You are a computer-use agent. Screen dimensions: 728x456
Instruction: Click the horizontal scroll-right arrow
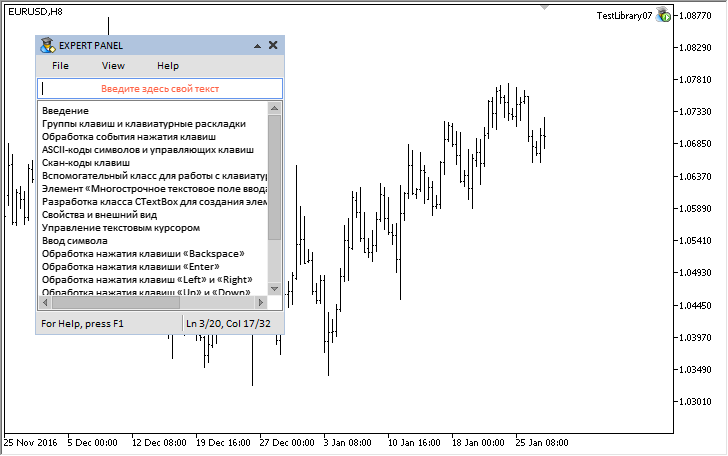point(260,302)
